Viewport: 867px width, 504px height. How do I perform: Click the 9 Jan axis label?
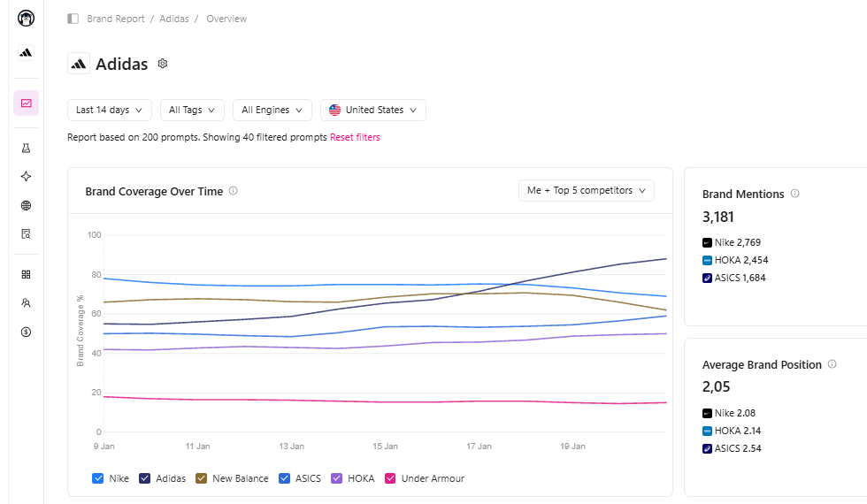(104, 447)
